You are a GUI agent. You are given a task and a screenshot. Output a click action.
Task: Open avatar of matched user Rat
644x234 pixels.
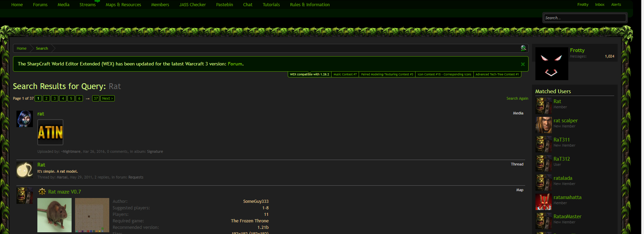point(544,106)
